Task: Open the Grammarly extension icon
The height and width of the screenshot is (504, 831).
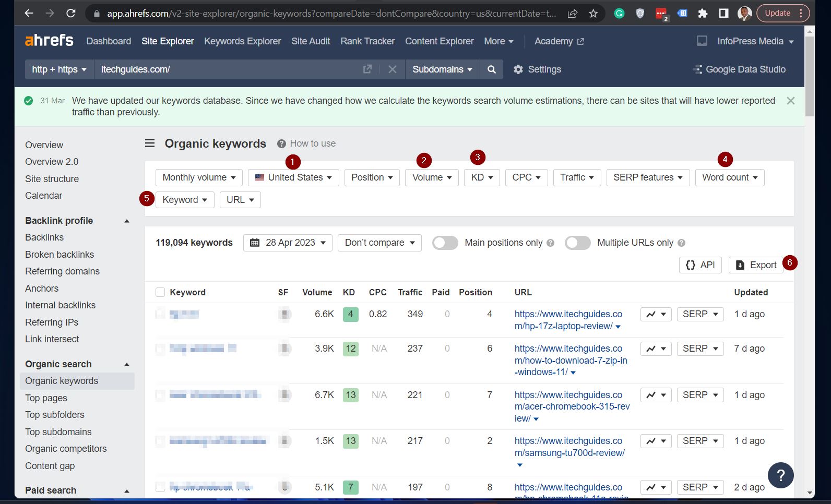Action: coord(619,14)
